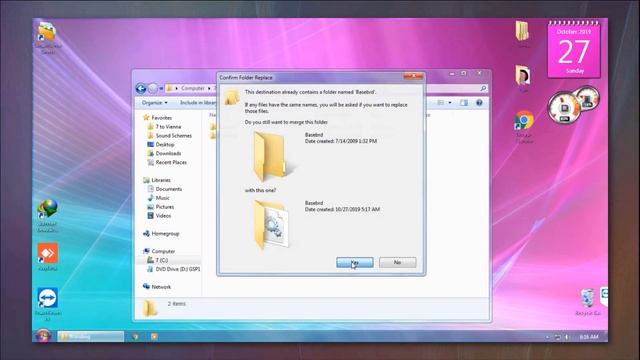The height and width of the screenshot is (360, 640).
Task: Click the yellow folder icon in dialog header
Action: pos(231,98)
